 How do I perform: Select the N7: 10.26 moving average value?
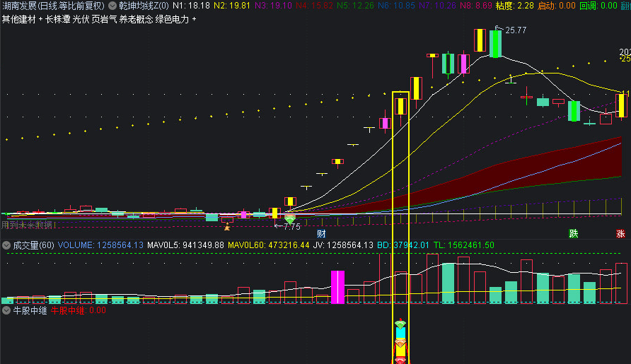437,6
